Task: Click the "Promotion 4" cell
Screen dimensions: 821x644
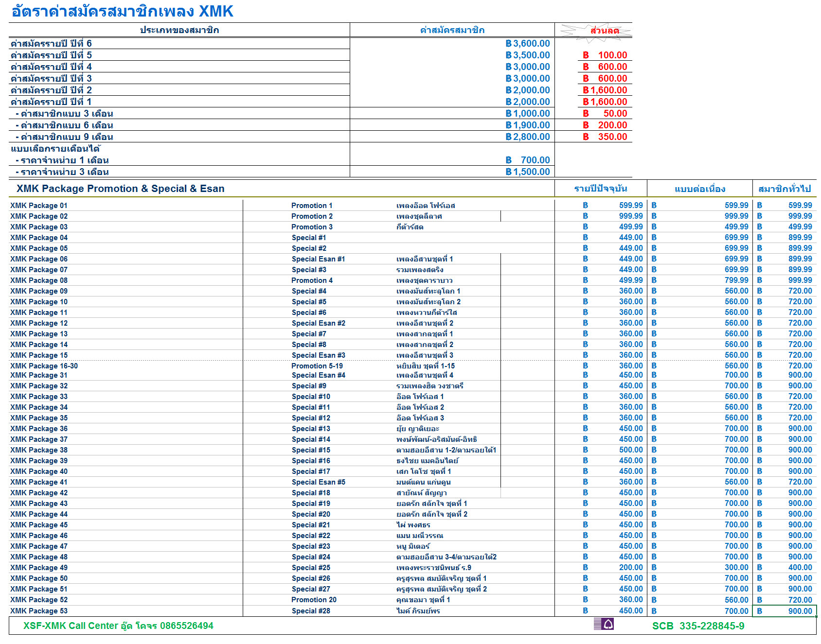Action: (x=312, y=280)
